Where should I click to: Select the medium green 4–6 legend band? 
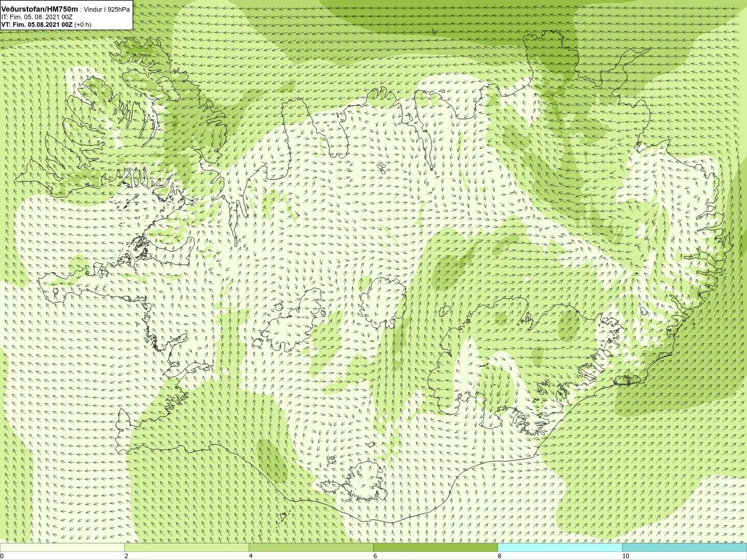(x=311, y=548)
